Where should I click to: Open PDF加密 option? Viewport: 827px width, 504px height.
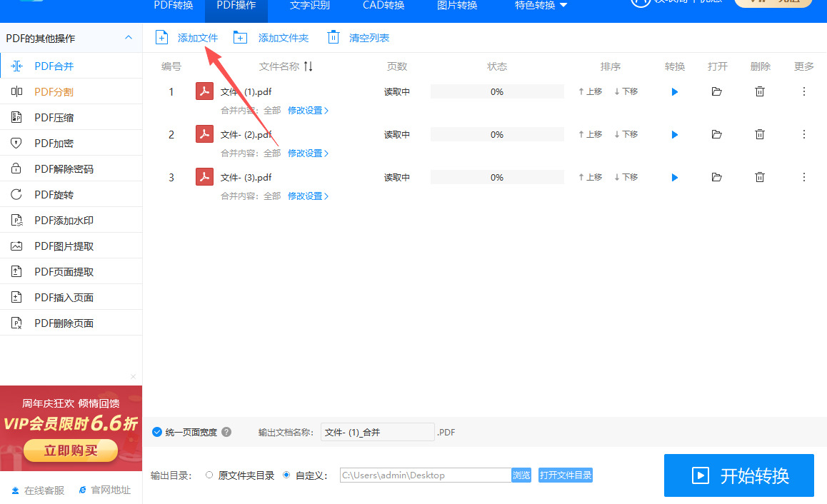71,143
